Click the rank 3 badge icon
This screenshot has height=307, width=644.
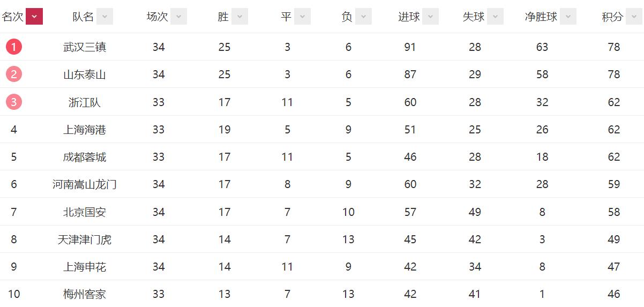[x=14, y=102]
